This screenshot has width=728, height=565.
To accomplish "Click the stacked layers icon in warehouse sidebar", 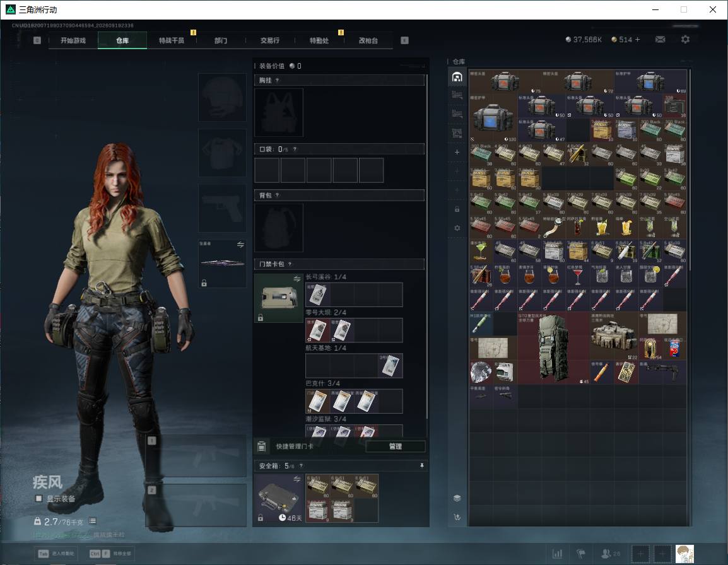I will point(457,498).
